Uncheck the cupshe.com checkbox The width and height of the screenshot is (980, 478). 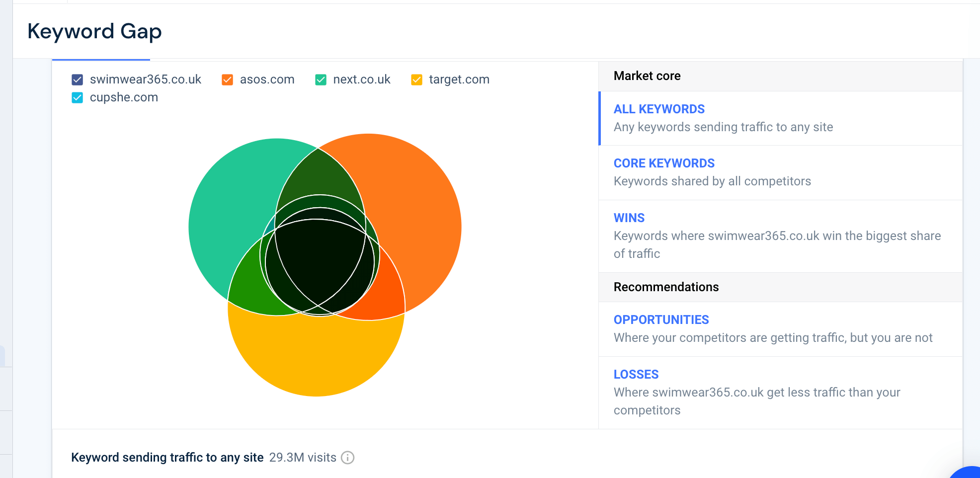[77, 97]
